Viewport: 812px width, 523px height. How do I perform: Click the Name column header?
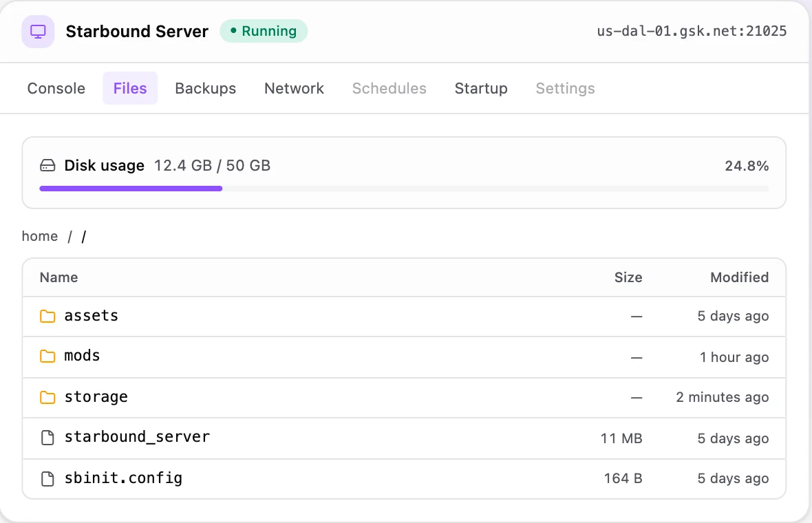click(x=59, y=277)
